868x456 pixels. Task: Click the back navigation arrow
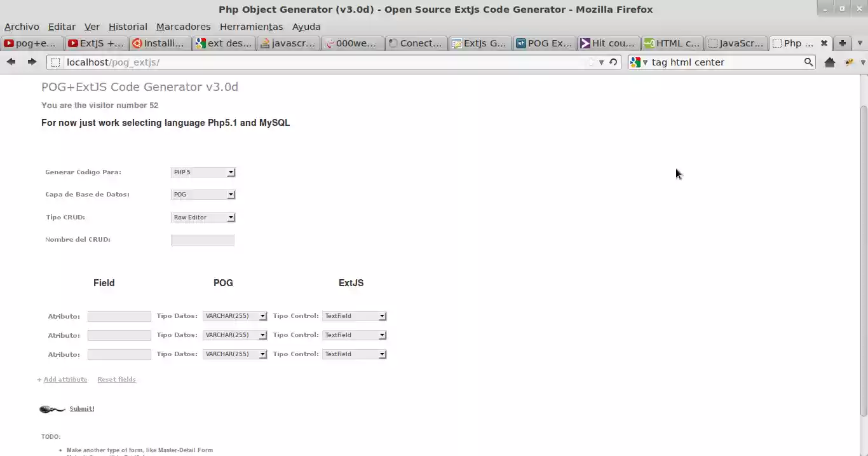pyautogui.click(x=10, y=62)
